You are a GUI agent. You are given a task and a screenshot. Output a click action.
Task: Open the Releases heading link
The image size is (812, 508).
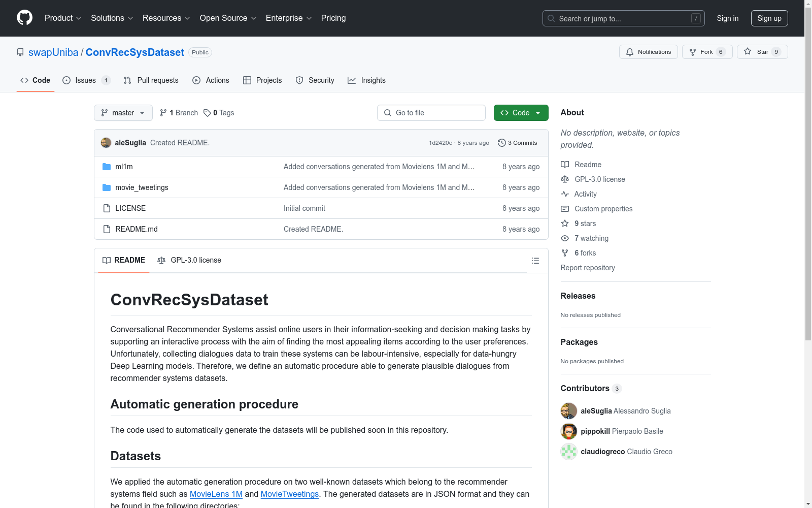[578, 296]
